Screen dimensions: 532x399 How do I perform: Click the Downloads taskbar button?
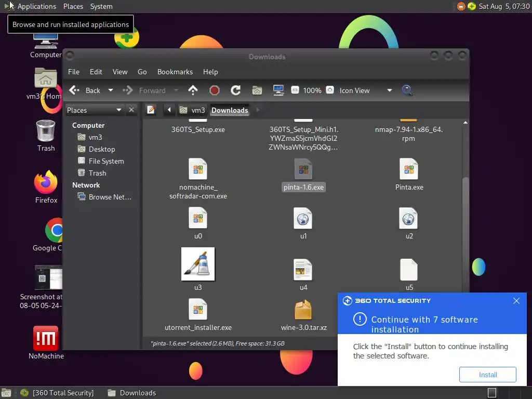(x=132, y=393)
